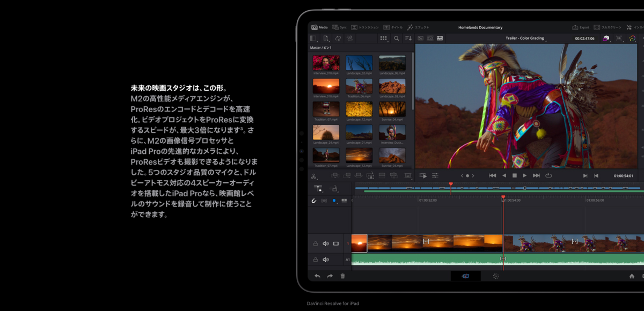This screenshot has height=311, width=644.
Task: Select the Interview_010.mp4 flower thumbnail
Action: [326, 63]
